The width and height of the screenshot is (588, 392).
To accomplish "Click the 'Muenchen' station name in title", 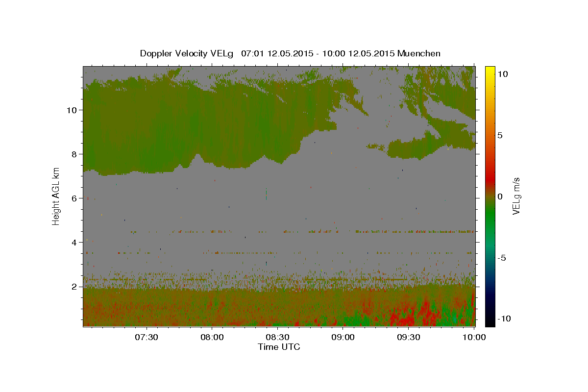I will [419, 53].
